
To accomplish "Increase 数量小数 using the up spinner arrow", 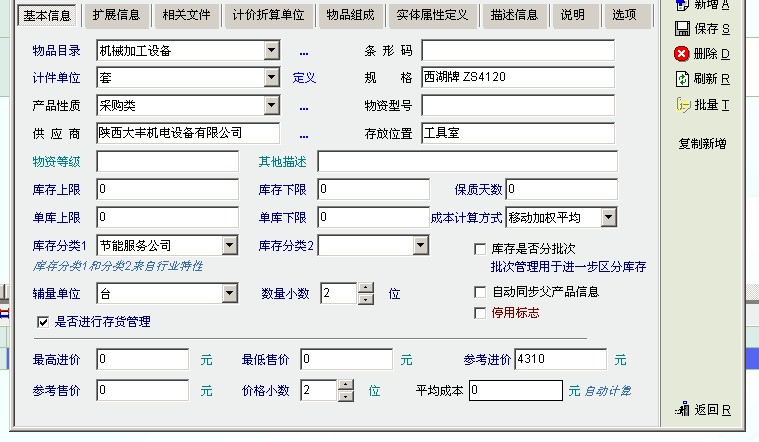I will 365,288.
